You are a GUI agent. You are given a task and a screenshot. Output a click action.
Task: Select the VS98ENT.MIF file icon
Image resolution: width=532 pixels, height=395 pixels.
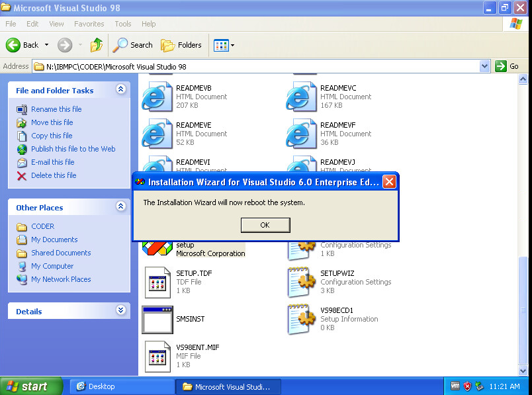tap(157, 357)
